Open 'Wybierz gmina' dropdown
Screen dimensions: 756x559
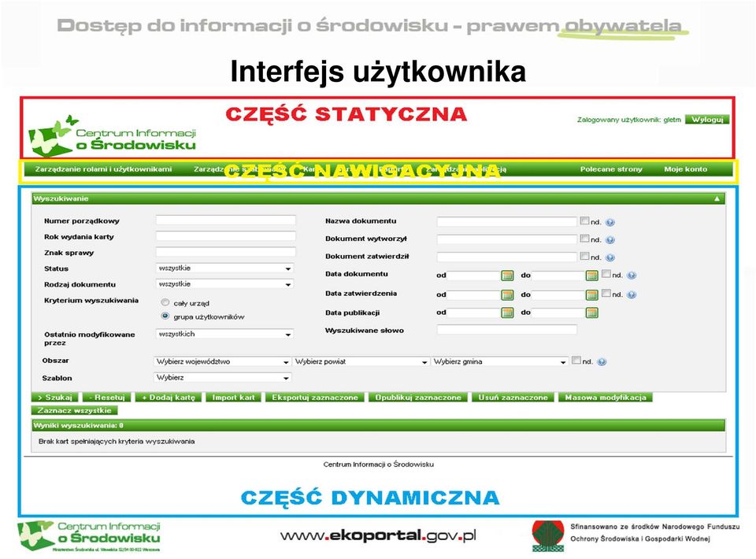(x=499, y=361)
